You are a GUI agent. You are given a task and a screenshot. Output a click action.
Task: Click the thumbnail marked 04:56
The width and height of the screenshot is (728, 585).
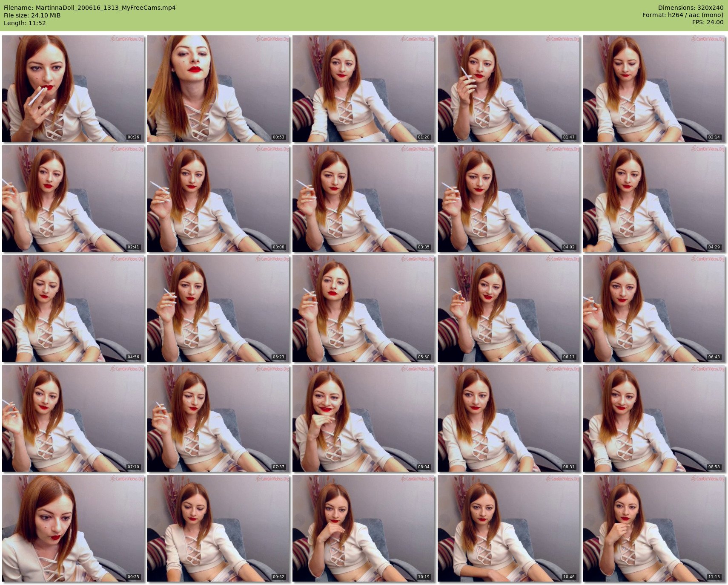[73, 308]
